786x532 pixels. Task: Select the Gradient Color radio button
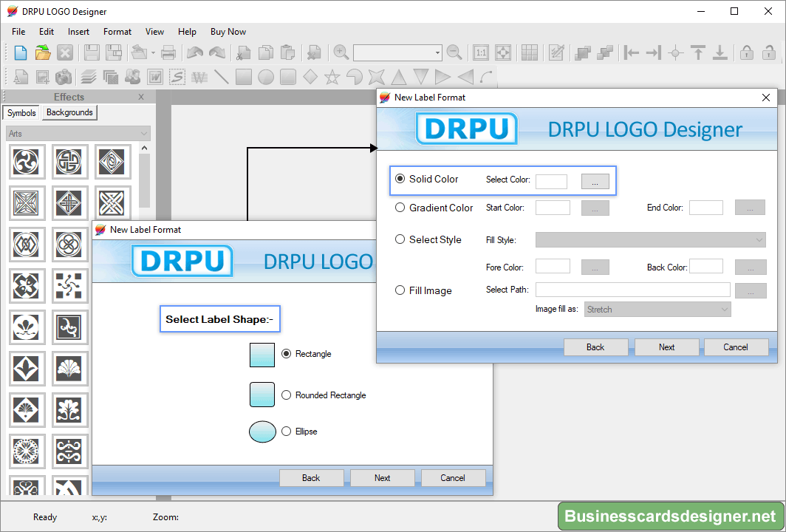coord(400,207)
